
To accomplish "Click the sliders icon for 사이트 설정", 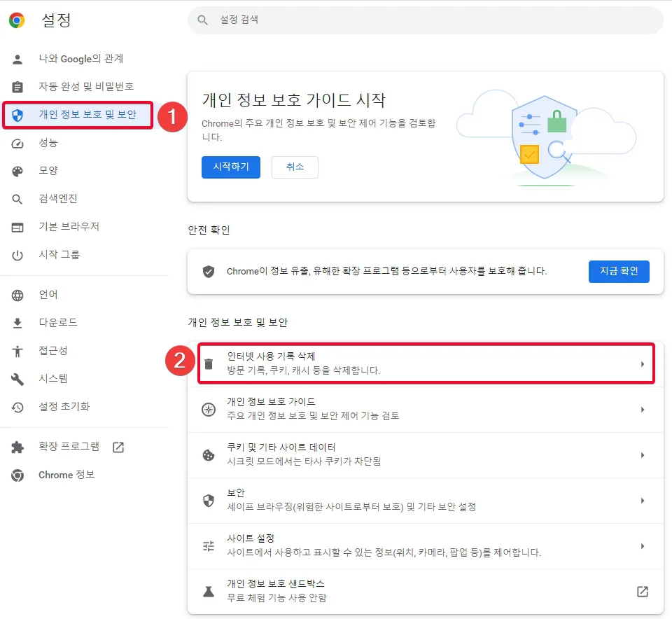I will tap(209, 545).
